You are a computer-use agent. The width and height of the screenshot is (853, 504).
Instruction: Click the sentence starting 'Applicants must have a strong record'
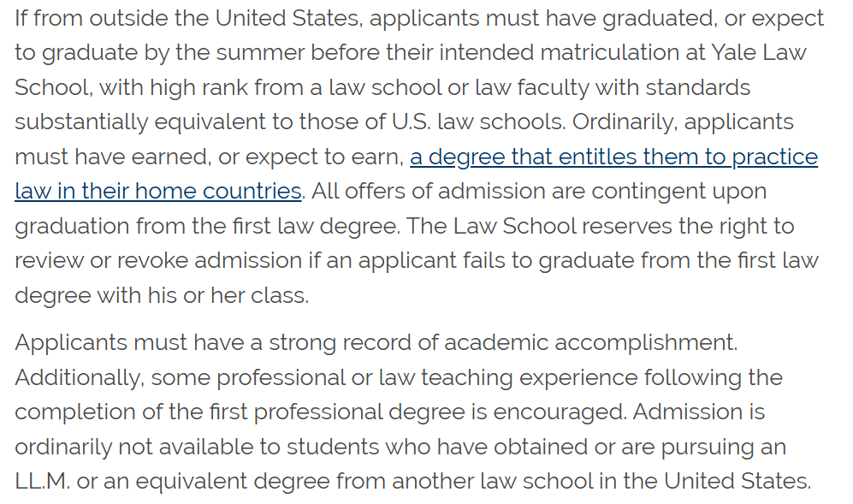(x=376, y=343)
